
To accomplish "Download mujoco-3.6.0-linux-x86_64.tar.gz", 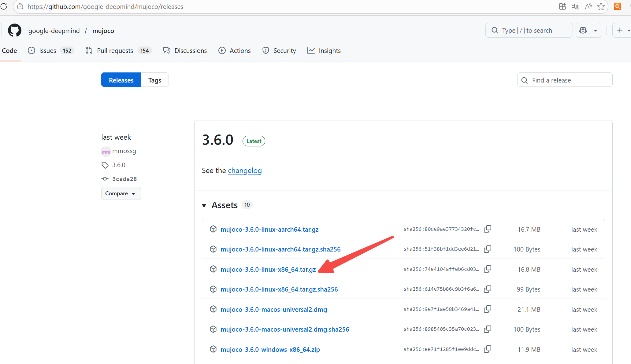I will [x=268, y=269].
